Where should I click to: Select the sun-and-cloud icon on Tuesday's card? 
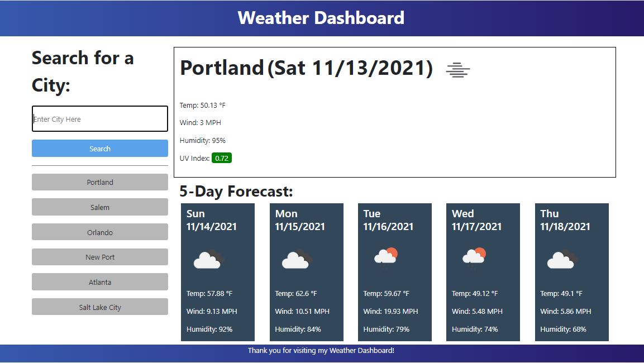point(385,256)
